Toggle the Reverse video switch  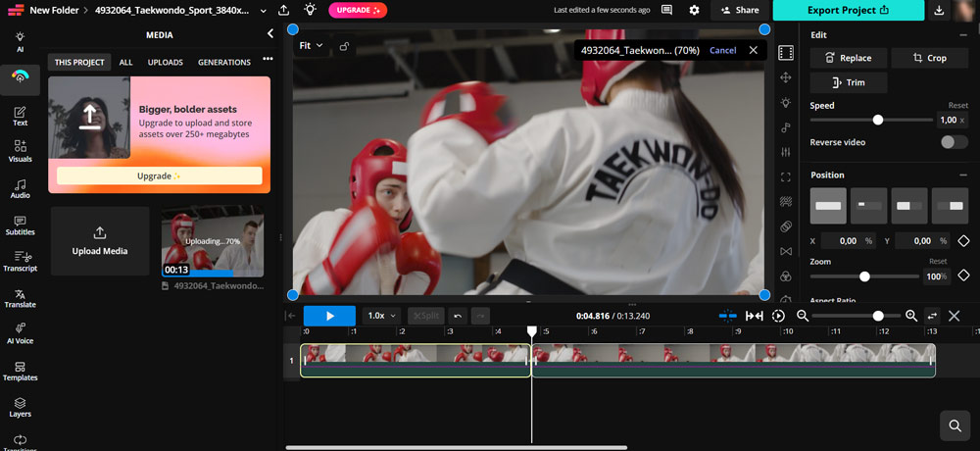click(953, 142)
